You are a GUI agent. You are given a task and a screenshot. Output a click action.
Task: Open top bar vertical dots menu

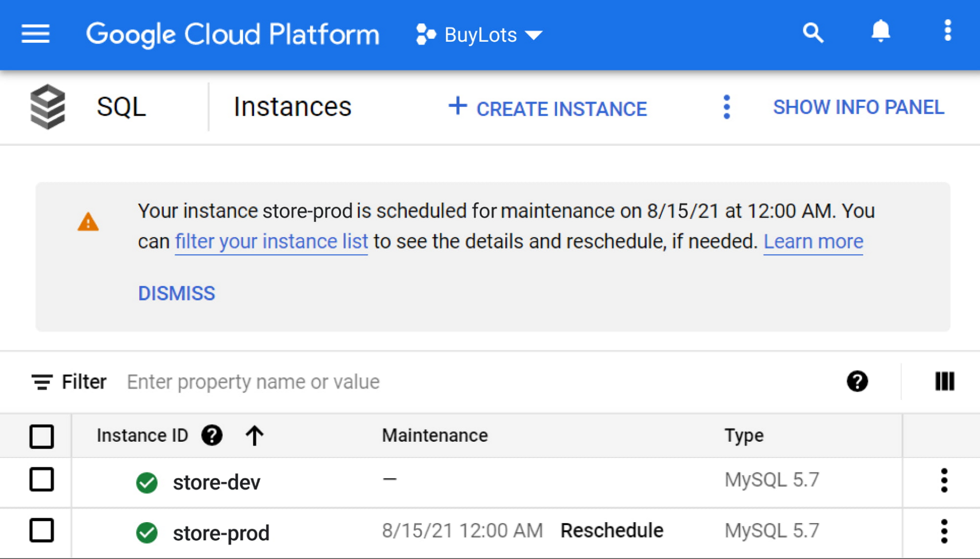click(x=948, y=31)
